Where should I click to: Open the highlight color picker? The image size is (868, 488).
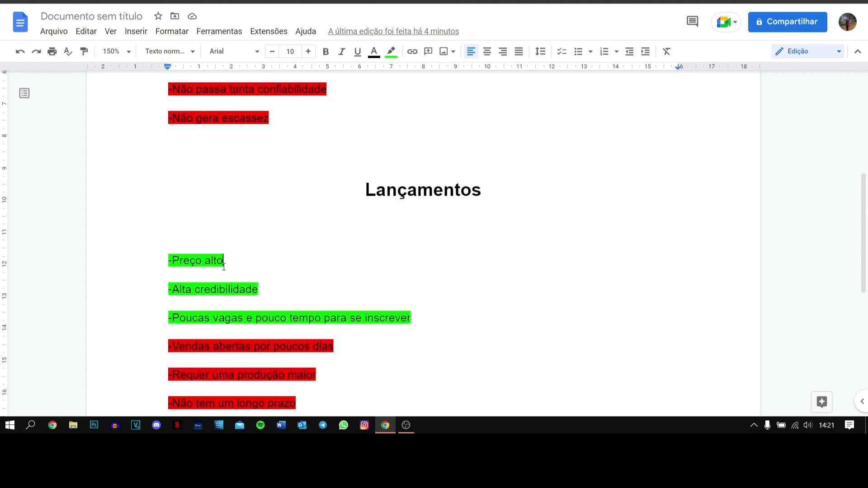tap(391, 52)
